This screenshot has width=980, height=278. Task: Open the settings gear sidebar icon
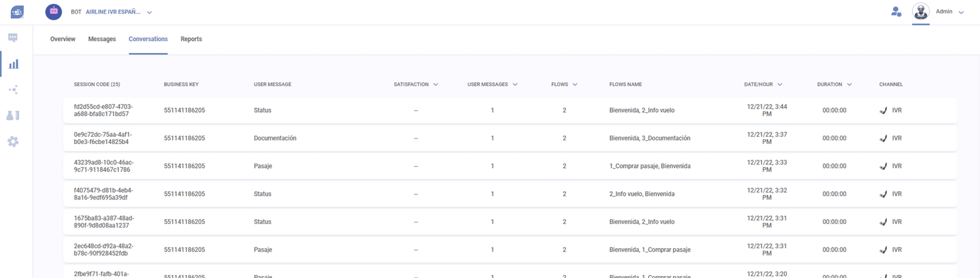click(x=13, y=142)
